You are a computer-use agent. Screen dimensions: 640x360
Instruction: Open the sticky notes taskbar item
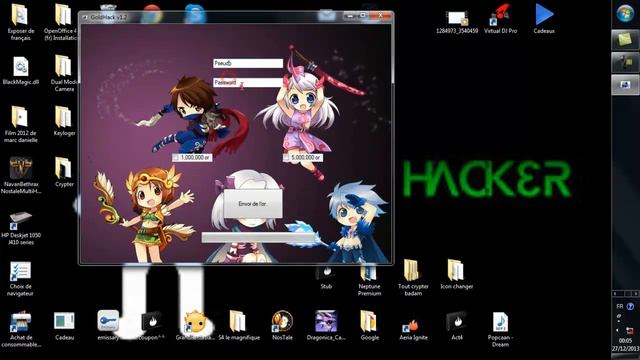click(625, 40)
